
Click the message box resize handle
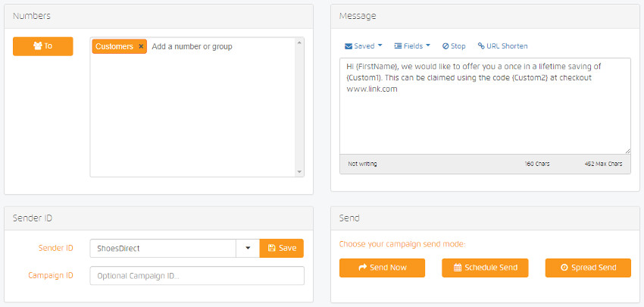coord(627,152)
